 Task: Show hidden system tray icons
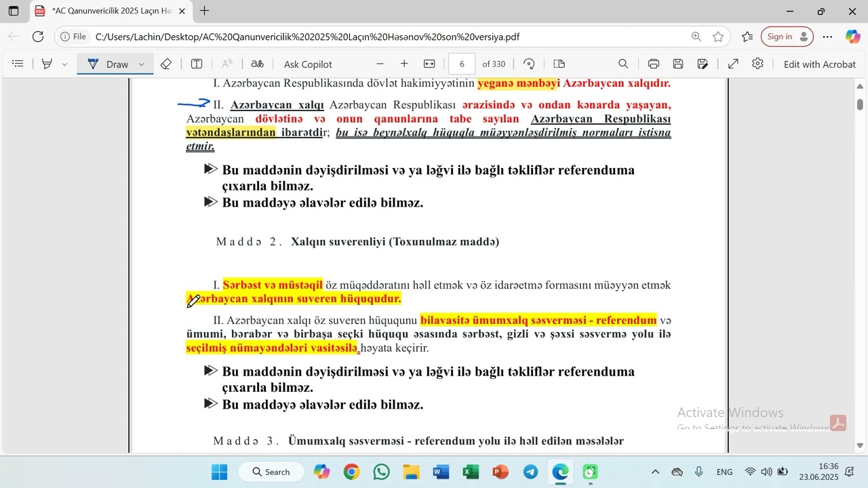(x=655, y=472)
